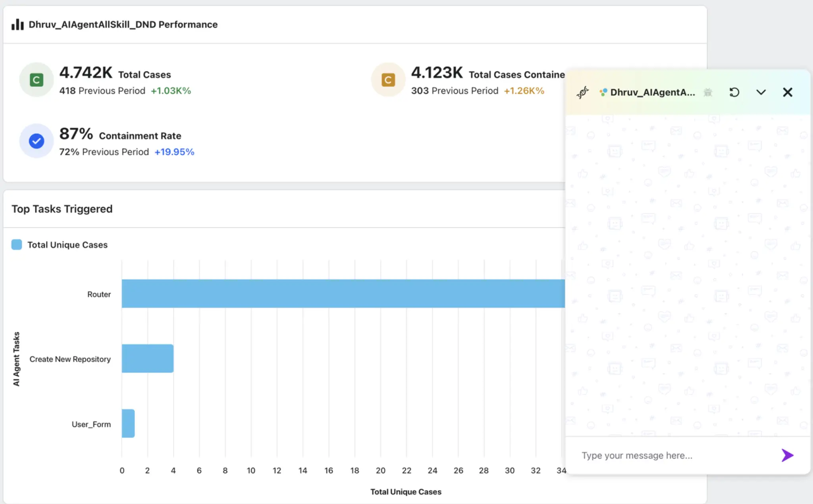The height and width of the screenshot is (504, 813).
Task: Click the x-axis tick label '10'
Action: (x=251, y=471)
